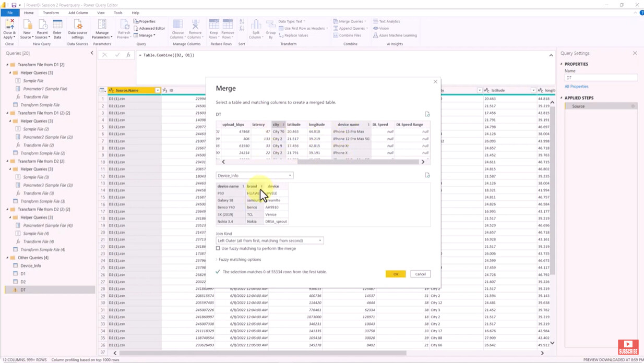Open the Join Kind dropdown
This screenshot has height=363, width=644.
(x=270, y=240)
